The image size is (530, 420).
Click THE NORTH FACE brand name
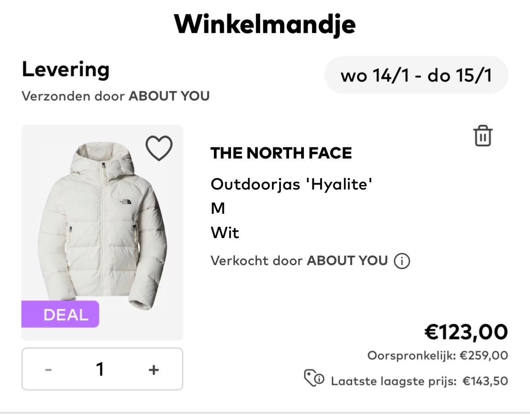tap(281, 153)
